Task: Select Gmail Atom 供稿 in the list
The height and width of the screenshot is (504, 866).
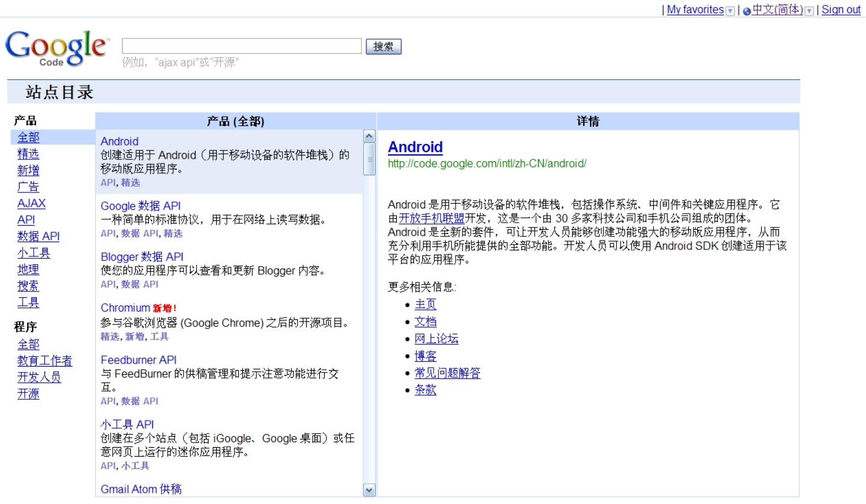Action: point(141,489)
